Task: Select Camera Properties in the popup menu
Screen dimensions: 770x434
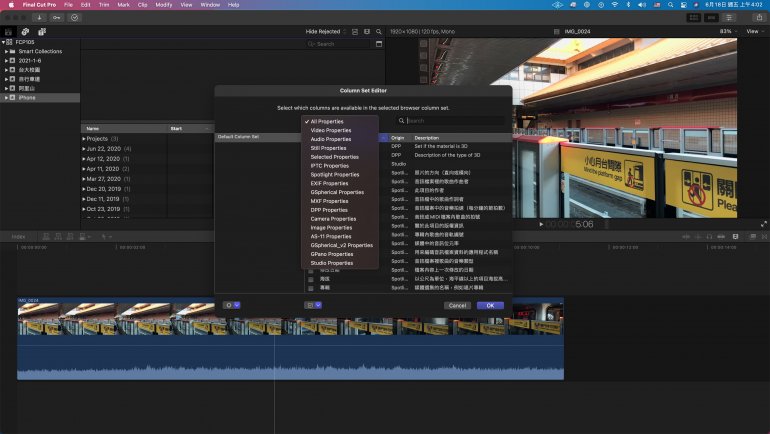Action: tap(333, 218)
